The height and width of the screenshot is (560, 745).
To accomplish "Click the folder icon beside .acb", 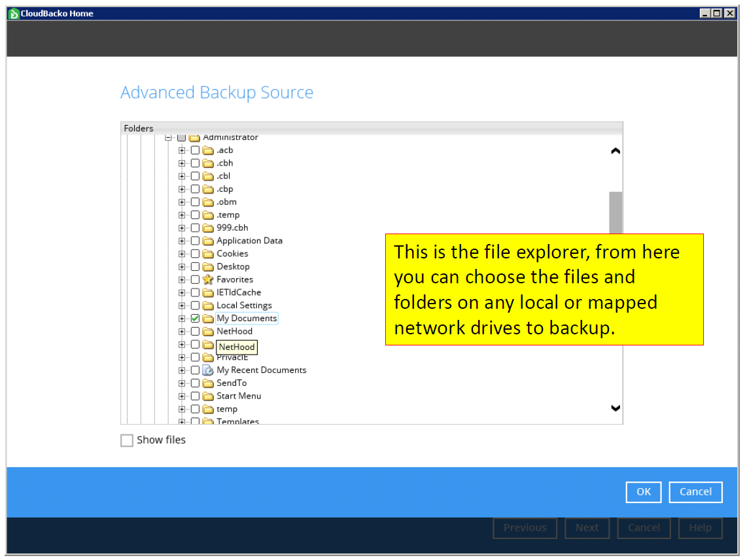I will [x=208, y=150].
